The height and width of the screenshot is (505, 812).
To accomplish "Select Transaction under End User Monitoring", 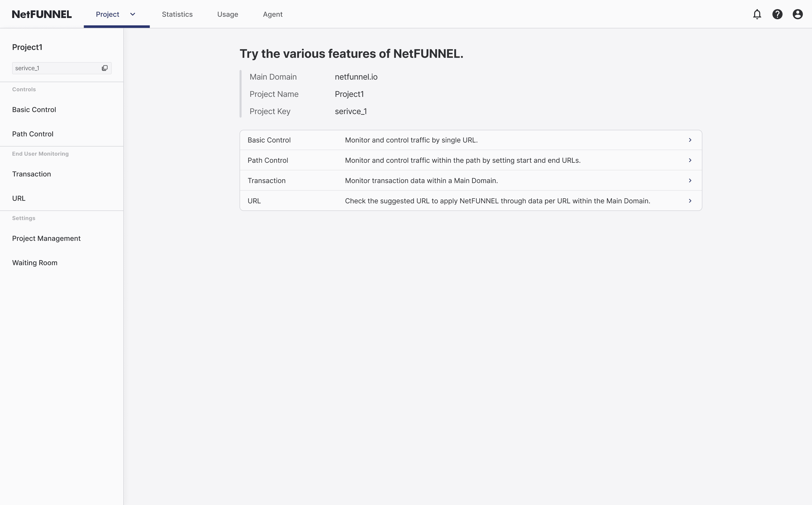I will coord(31,173).
